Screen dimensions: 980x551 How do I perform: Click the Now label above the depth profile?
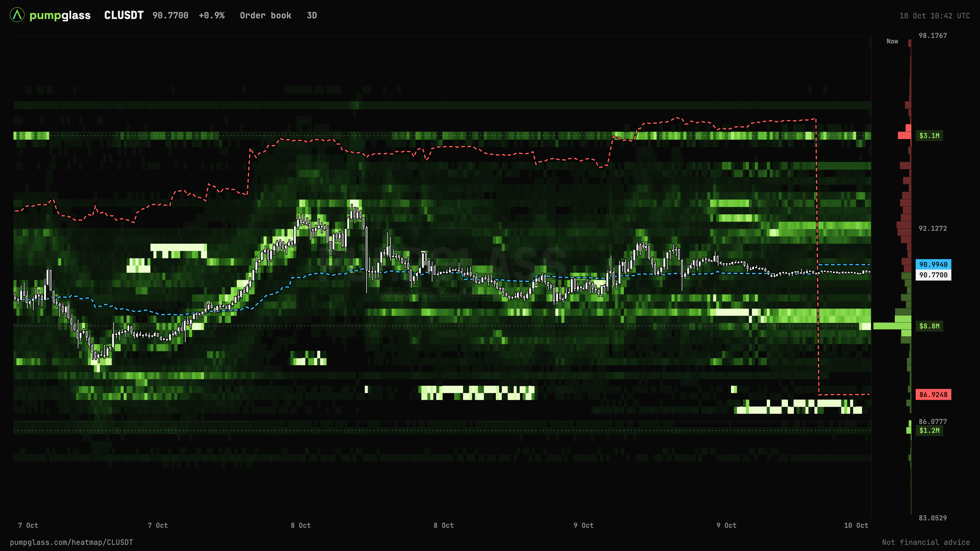point(892,41)
